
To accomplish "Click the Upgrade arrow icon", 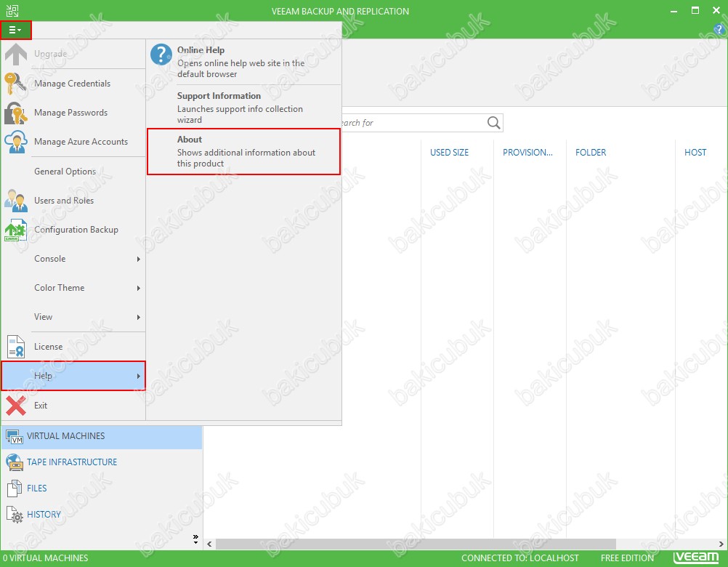I will pyautogui.click(x=16, y=54).
